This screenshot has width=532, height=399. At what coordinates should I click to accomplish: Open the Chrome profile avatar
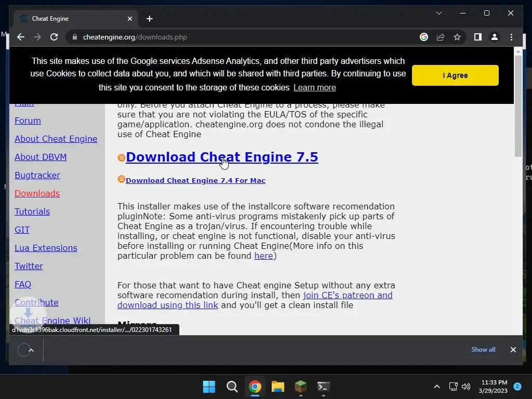[495, 37]
